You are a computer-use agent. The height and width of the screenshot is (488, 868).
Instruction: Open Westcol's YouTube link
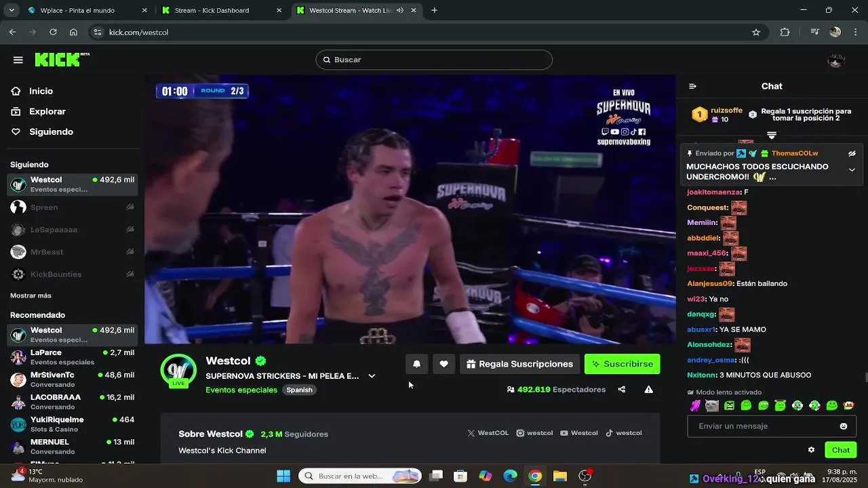click(x=579, y=433)
